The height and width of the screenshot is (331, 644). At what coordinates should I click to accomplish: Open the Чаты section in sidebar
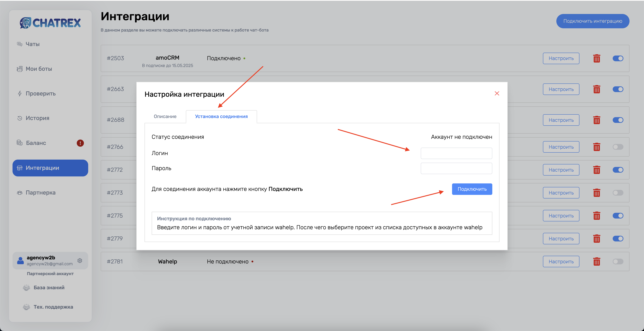[x=33, y=44]
